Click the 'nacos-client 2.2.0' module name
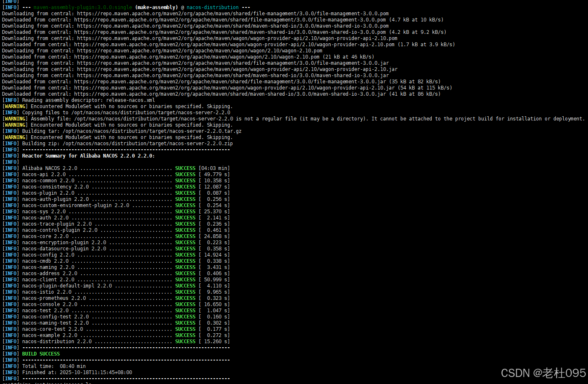This screenshot has height=384, width=588. tap(48, 280)
